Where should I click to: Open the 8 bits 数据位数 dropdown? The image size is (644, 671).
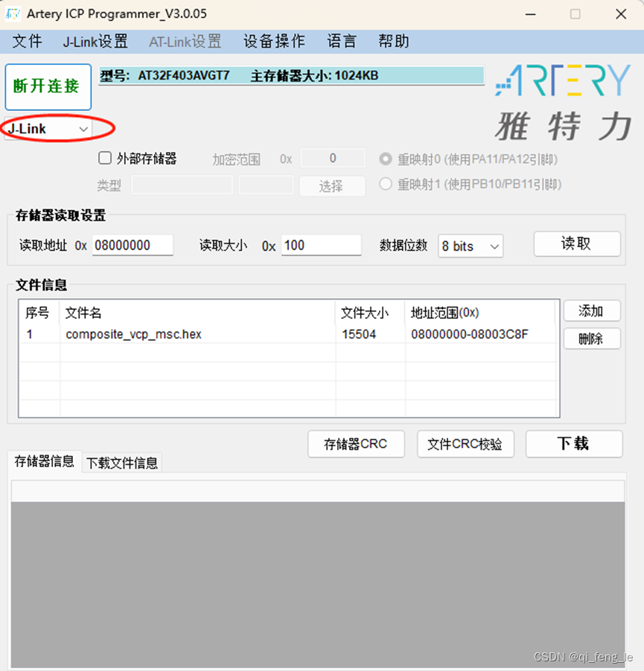tap(471, 246)
